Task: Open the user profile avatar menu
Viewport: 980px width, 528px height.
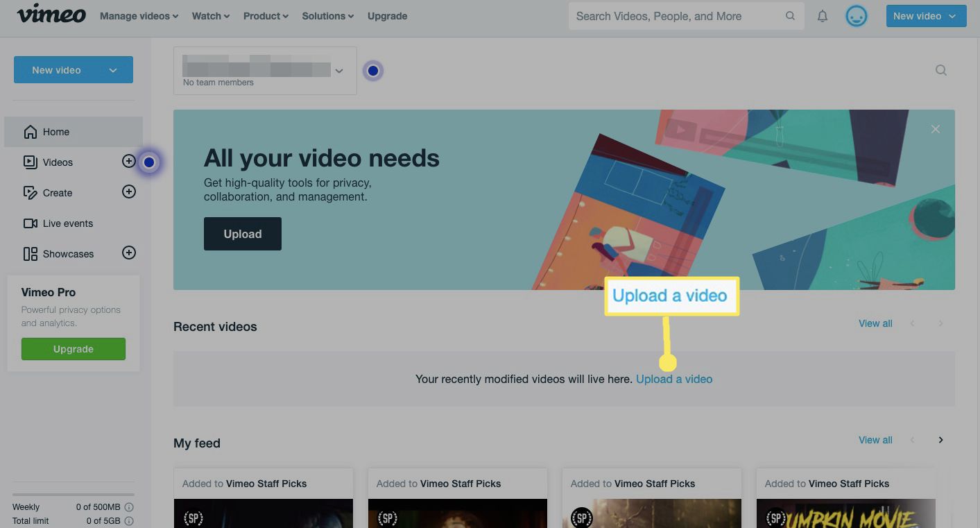Action: click(857, 16)
